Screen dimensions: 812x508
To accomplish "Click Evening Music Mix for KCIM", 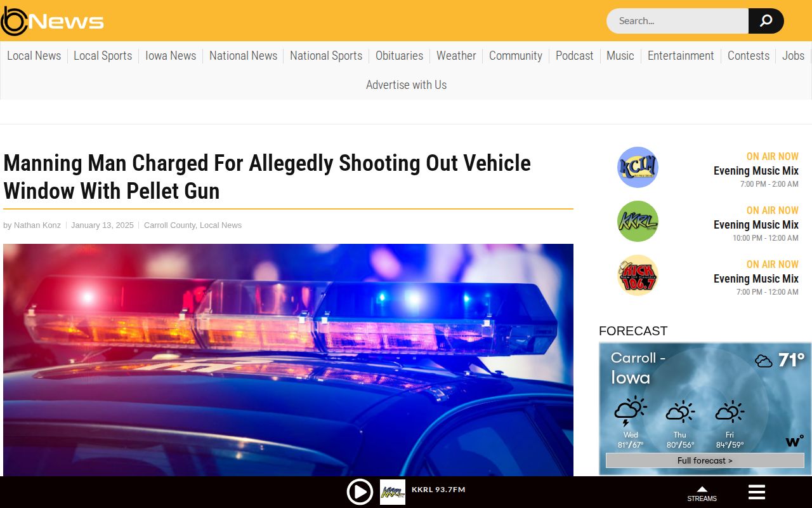I will coord(756,171).
